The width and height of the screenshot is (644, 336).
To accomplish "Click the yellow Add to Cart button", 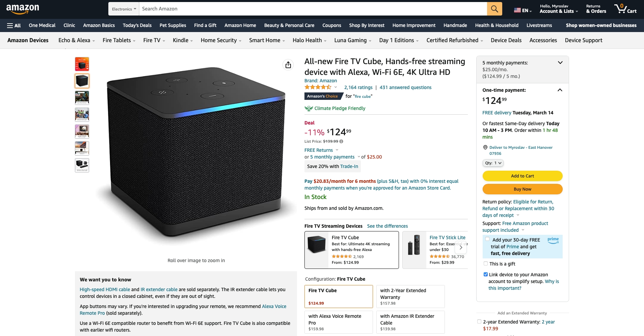I will click(522, 176).
